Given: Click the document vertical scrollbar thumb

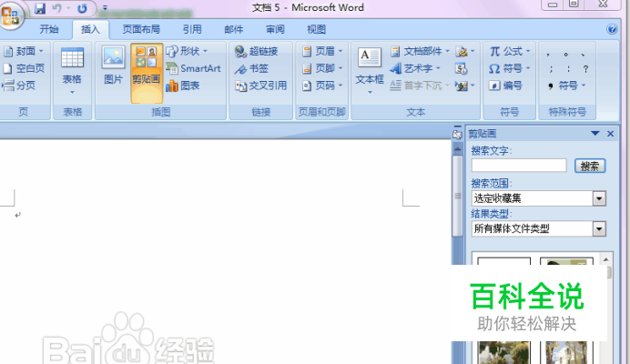Looking at the screenshot, I should (457, 196).
